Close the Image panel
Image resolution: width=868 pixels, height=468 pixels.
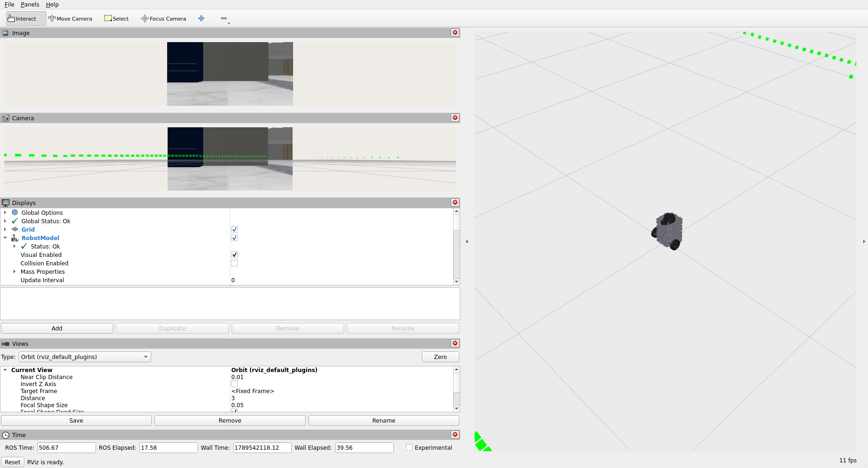tap(455, 32)
